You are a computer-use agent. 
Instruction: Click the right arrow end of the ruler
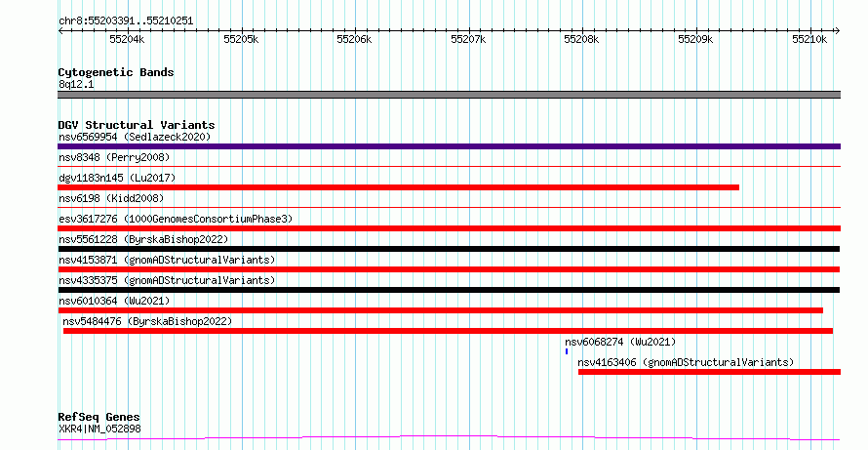coord(838,31)
